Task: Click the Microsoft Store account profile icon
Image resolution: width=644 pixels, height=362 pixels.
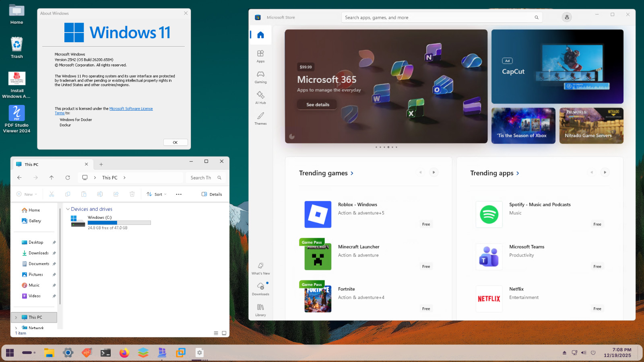Action: [567, 17]
